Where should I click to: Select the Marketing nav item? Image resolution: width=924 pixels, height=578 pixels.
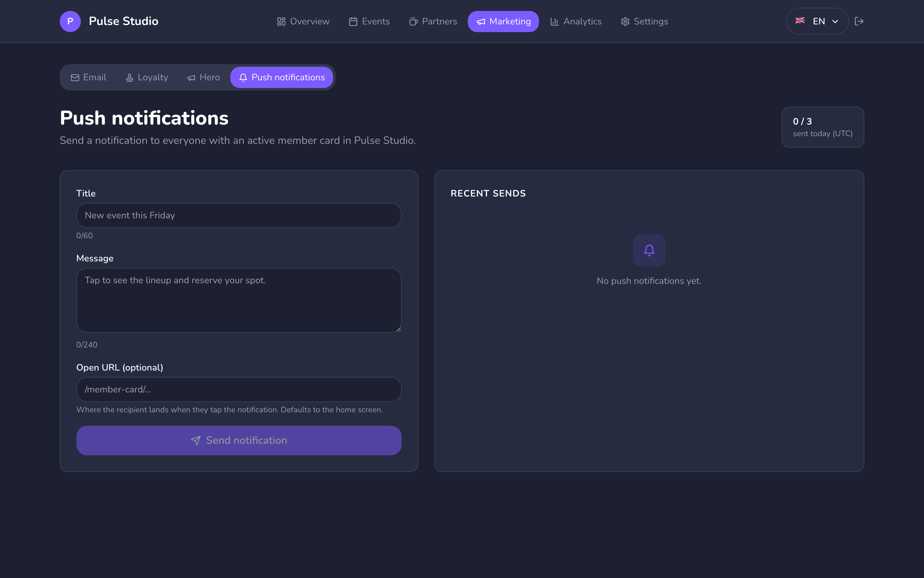click(503, 22)
